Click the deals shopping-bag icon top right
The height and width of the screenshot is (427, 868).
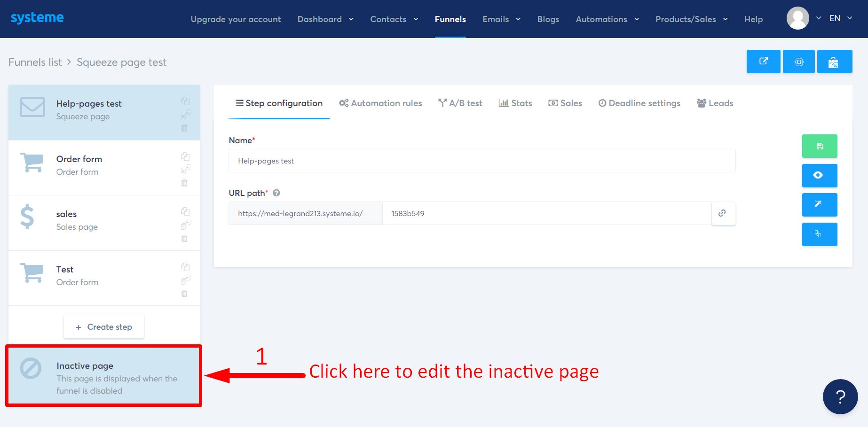coord(835,62)
